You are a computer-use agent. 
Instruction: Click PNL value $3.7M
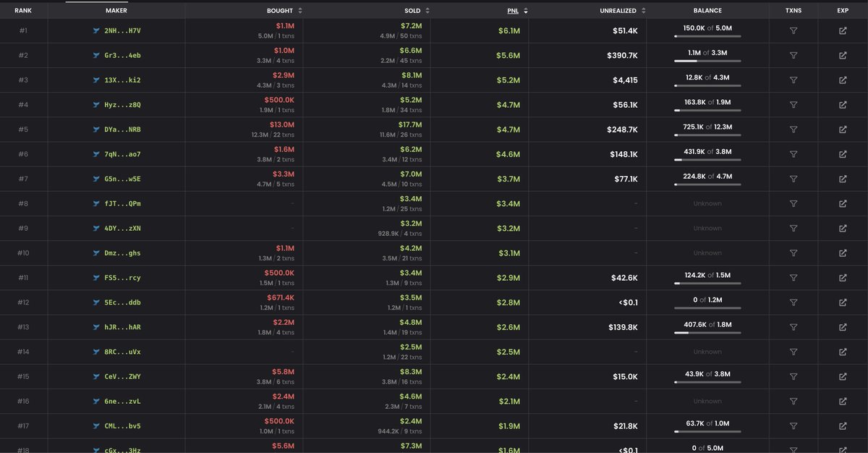509,179
